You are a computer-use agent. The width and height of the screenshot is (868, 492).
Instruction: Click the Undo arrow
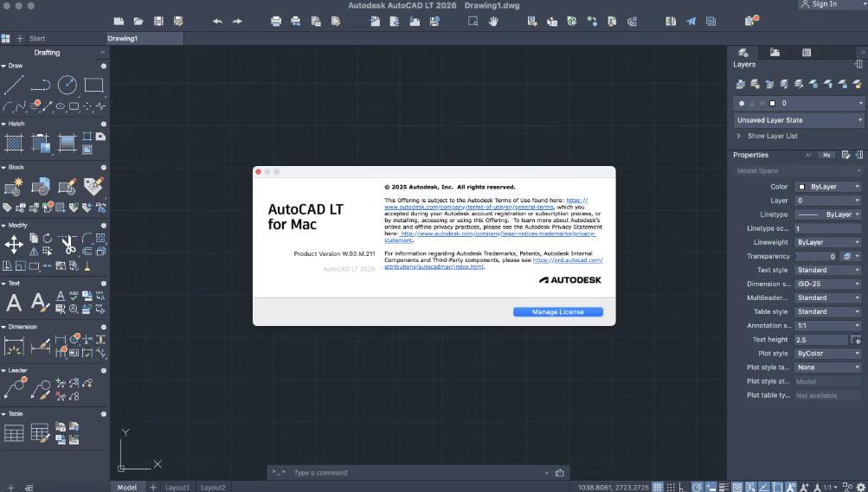coord(217,22)
